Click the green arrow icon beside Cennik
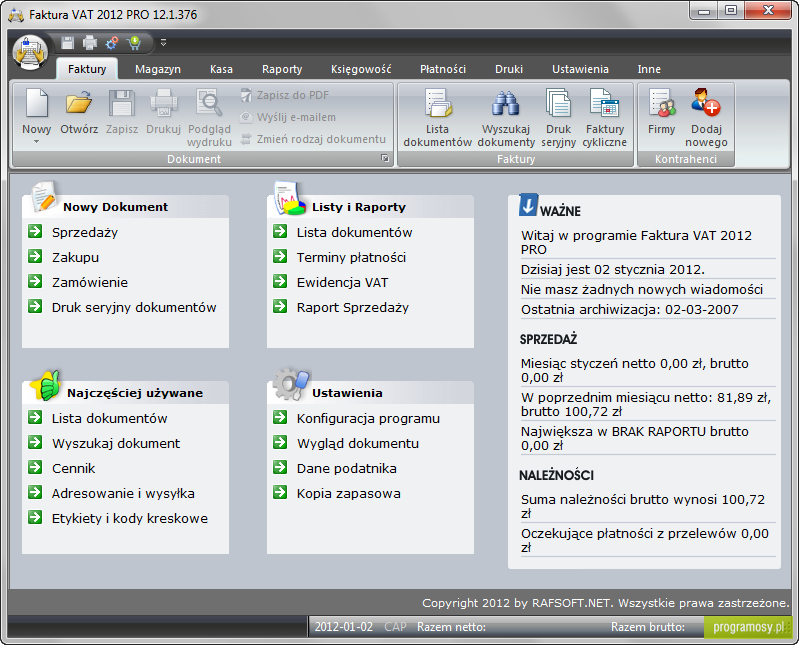This screenshot has height=645, width=799. (x=35, y=467)
